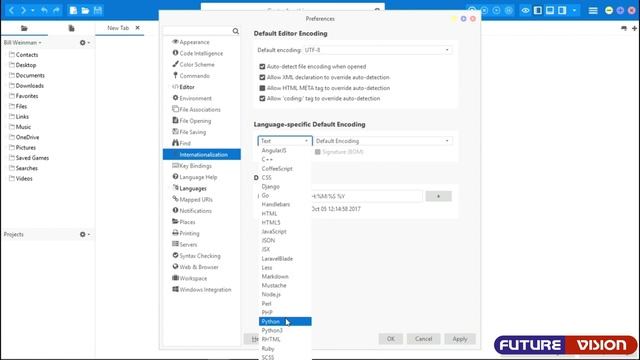The image size is (640, 360).
Task: Open the language Text dropdown
Action: click(285, 141)
